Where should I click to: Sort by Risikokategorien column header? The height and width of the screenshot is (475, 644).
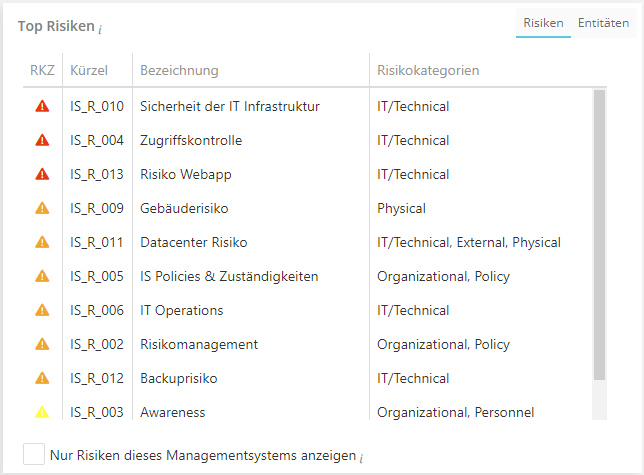pyautogui.click(x=427, y=70)
